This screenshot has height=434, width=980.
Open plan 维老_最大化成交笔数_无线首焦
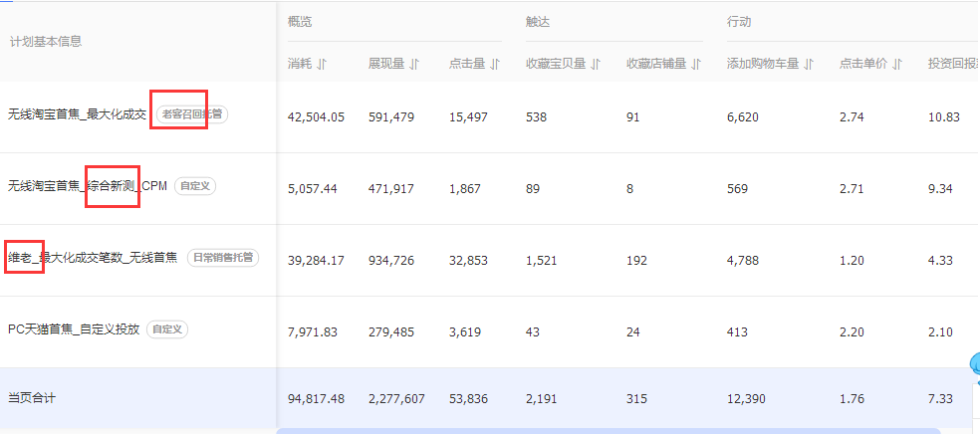93,258
